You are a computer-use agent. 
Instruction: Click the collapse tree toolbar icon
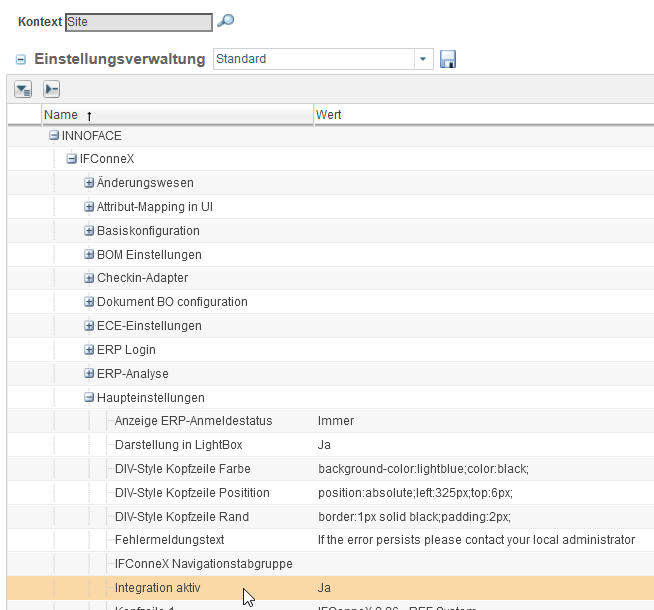tap(52, 89)
